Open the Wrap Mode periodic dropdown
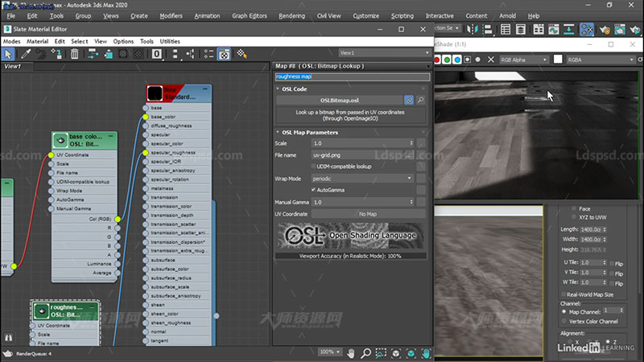 [x=361, y=179]
